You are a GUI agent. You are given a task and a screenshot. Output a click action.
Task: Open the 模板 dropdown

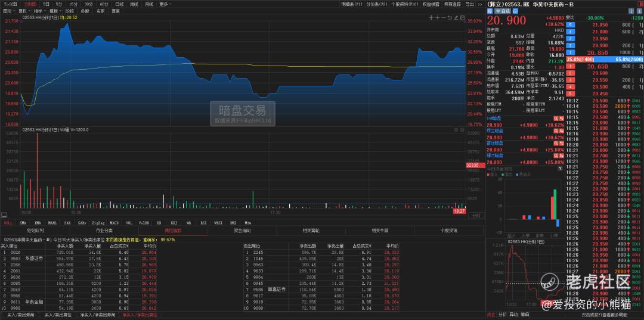click(55, 11)
